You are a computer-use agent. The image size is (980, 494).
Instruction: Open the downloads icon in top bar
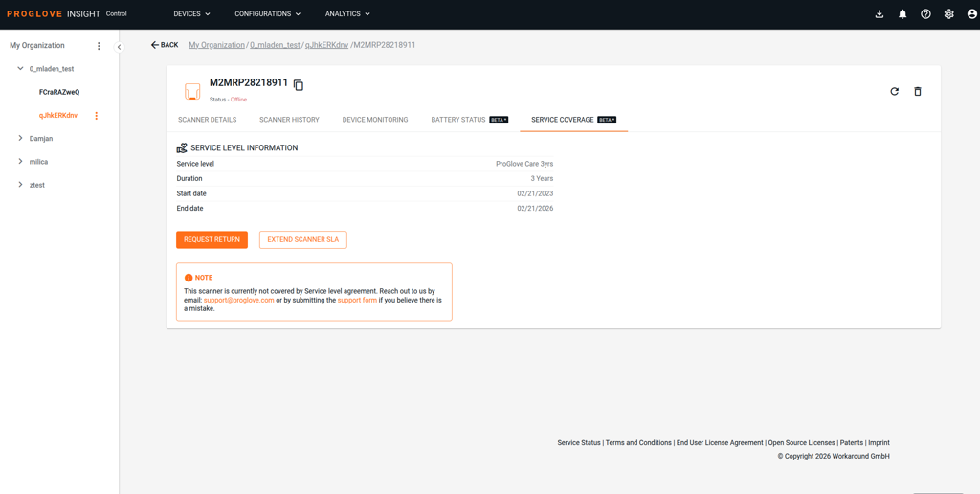click(880, 13)
